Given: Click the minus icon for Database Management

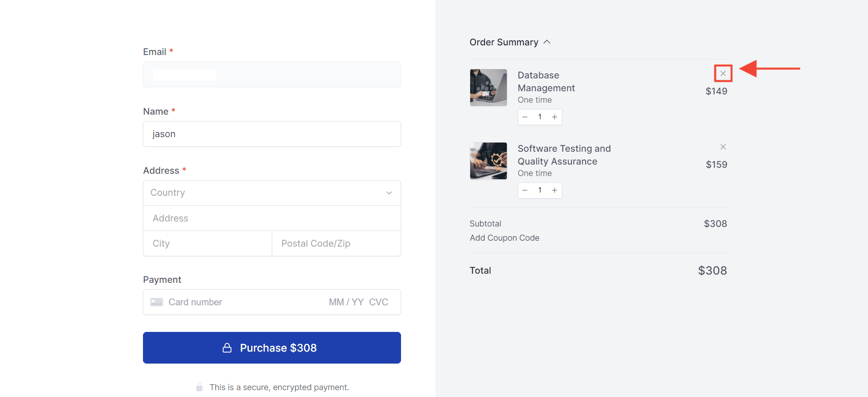Looking at the screenshot, I should point(525,117).
